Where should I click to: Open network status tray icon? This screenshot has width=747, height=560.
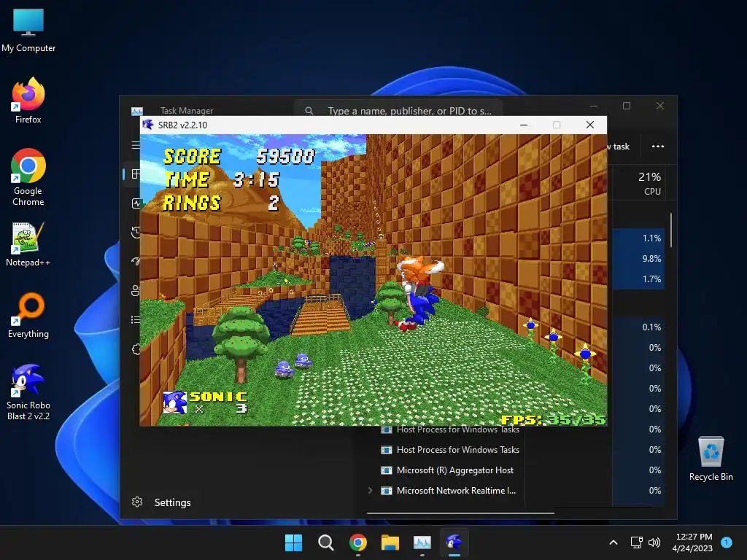(636, 542)
